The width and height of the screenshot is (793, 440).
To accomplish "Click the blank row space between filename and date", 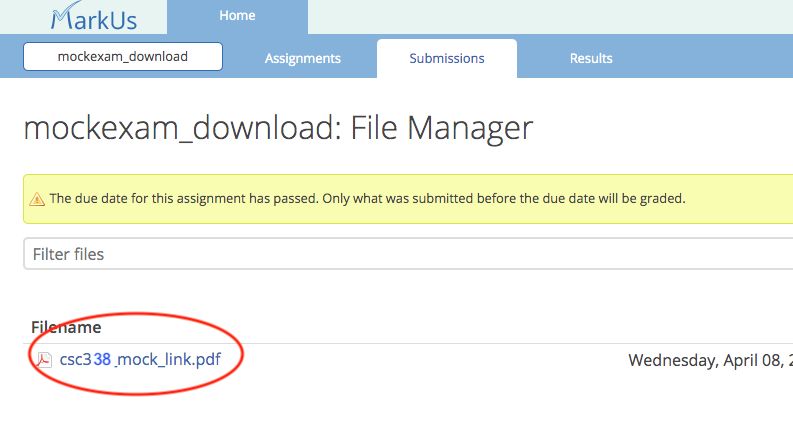I will (x=424, y=360).
